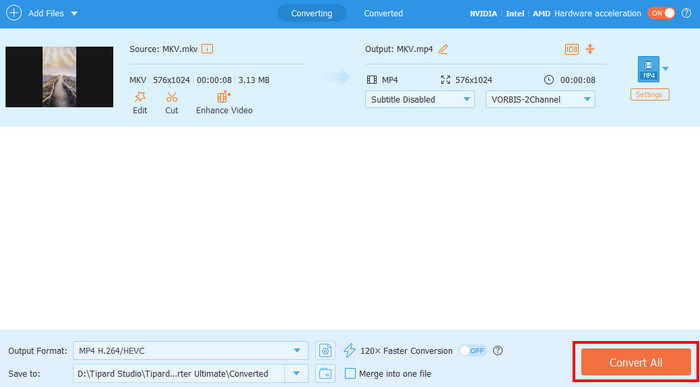Open output format profile settings icon
The width and height of the screenshot is (700, 387).
click(x=325, y=351)
